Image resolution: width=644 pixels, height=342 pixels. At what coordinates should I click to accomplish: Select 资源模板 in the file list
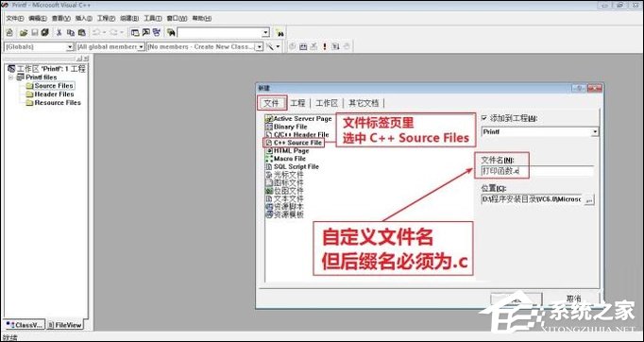(284, 214)
